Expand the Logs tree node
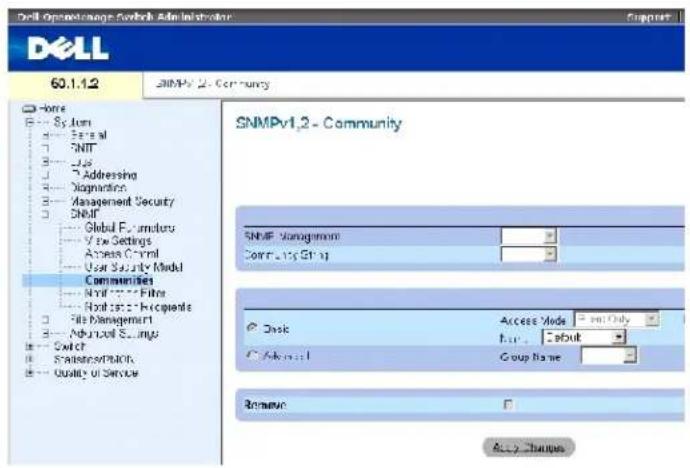The width and height of the screenshot is (690, 468). [x=45, y=162]
